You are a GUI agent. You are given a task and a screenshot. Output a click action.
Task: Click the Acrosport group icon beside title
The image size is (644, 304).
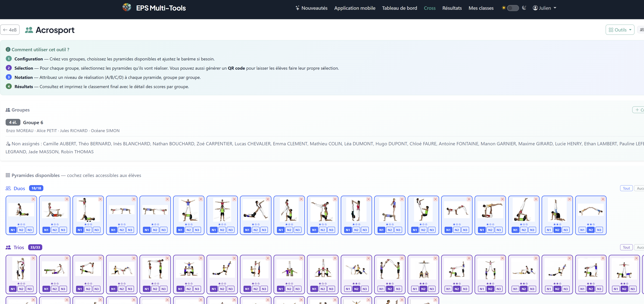29,30
